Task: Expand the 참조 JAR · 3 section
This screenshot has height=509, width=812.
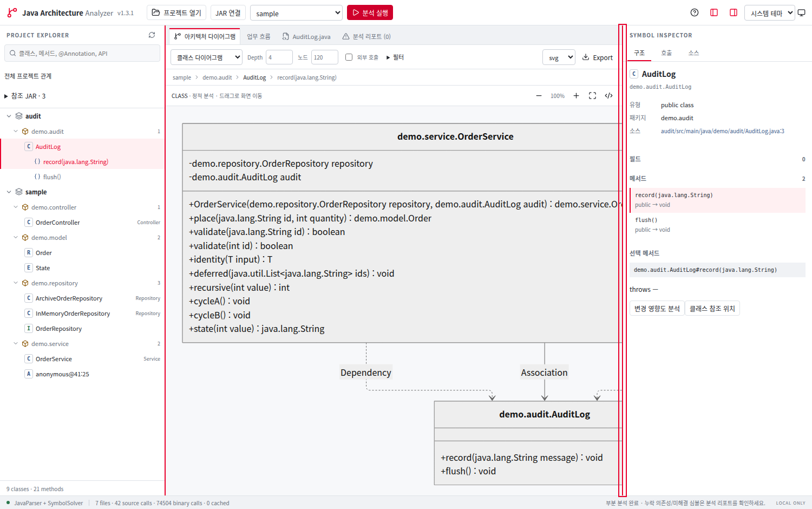Action: click(25, 96)
